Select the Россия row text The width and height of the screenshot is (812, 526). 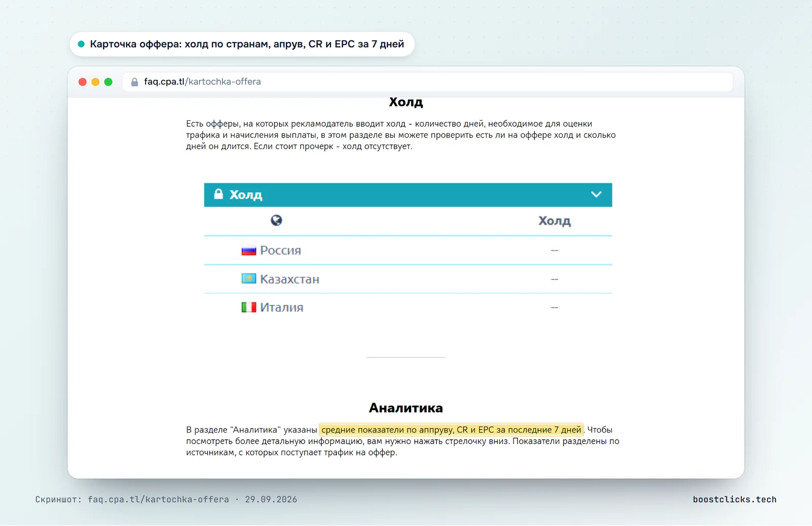[281, 250]
